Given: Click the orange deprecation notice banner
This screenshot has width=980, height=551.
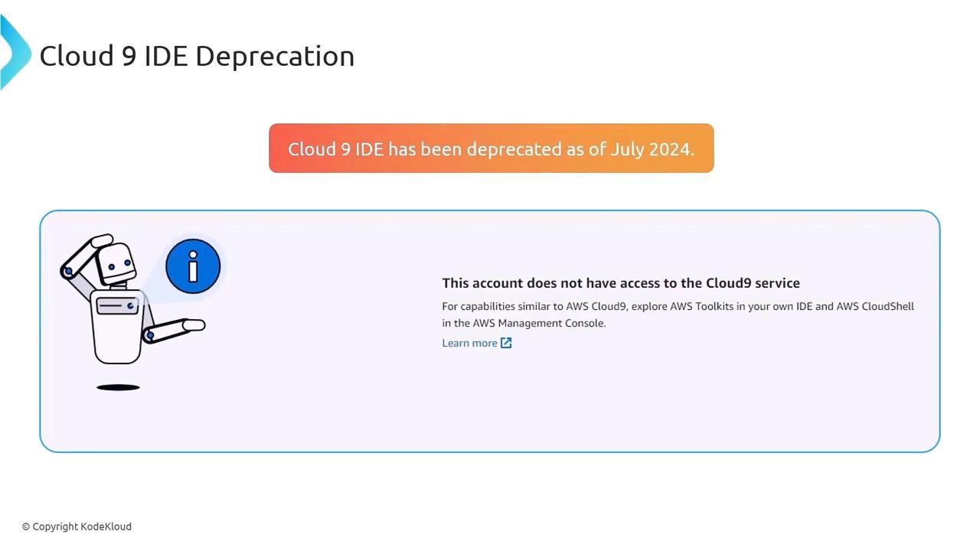Looking at the screenshot, I should (x=491, y=148).
